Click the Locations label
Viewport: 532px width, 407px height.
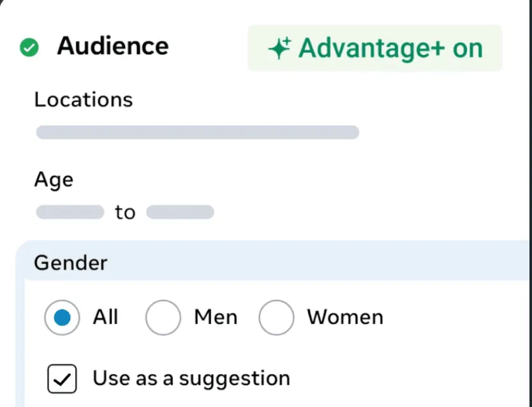click(83, 100)
